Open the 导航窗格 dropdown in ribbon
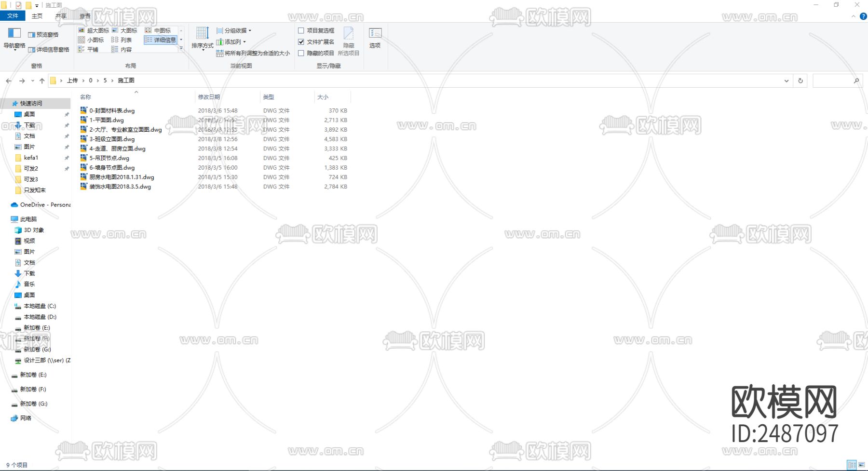 tap(14, 39)
